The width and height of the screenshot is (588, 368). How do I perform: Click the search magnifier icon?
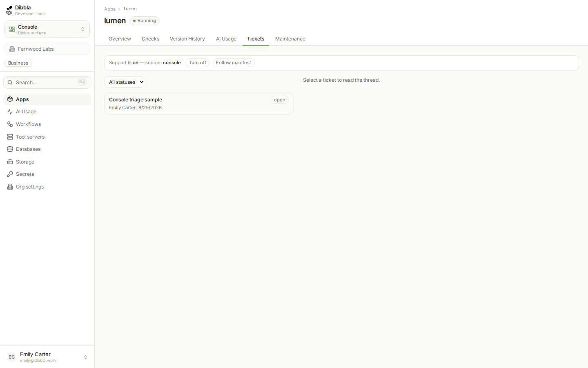10,83
